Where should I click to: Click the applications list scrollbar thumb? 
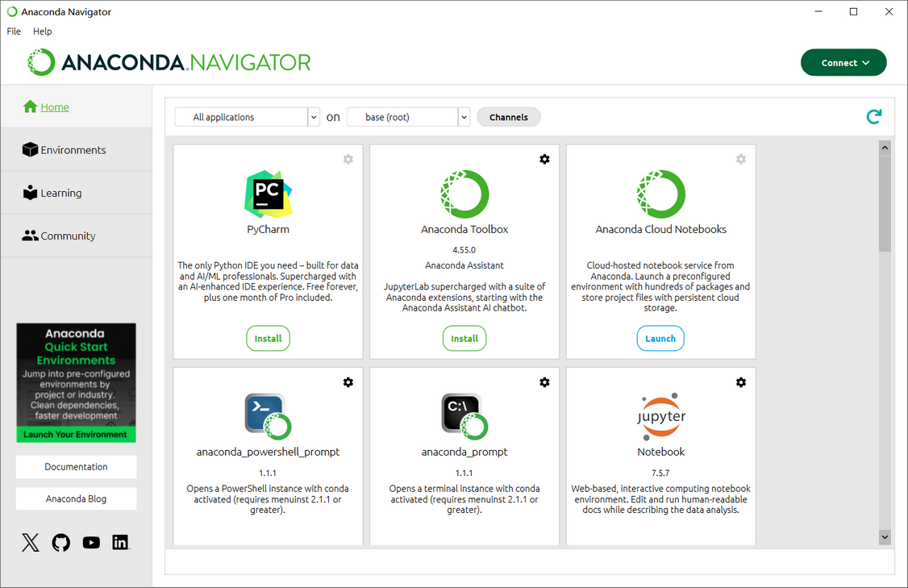885,203
